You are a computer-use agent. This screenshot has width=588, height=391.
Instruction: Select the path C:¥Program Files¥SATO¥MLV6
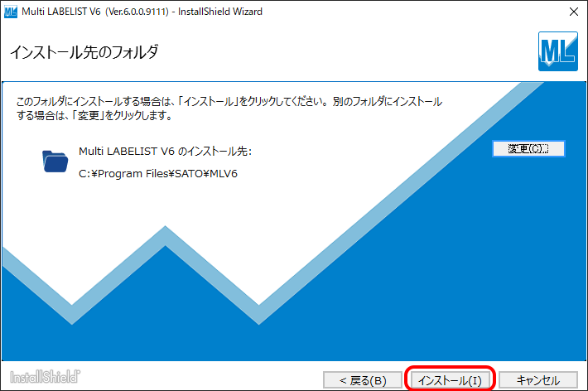[158, 173]
